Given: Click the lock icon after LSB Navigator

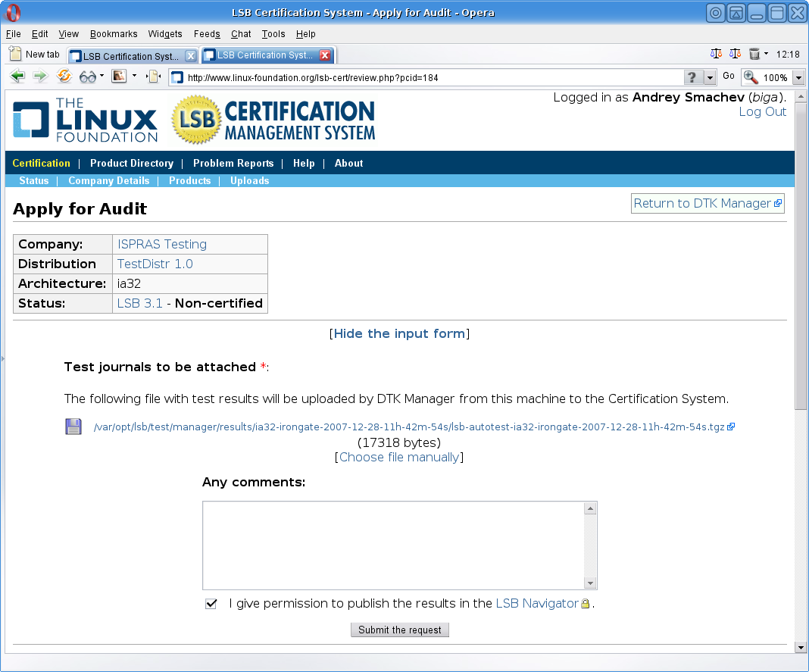Looking at the screenshot, I should (585, 603).
